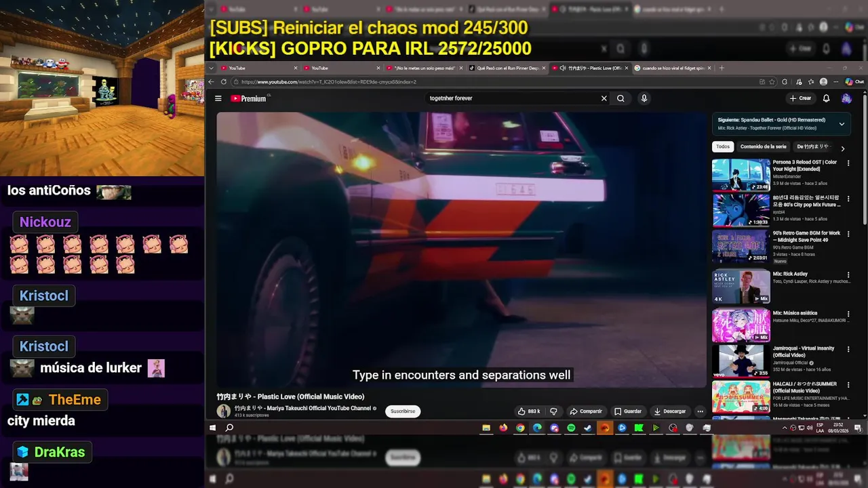Viewport: 868px width, 488px height.
Task: Open the YouTube account avatar menu
Action: 846,98
